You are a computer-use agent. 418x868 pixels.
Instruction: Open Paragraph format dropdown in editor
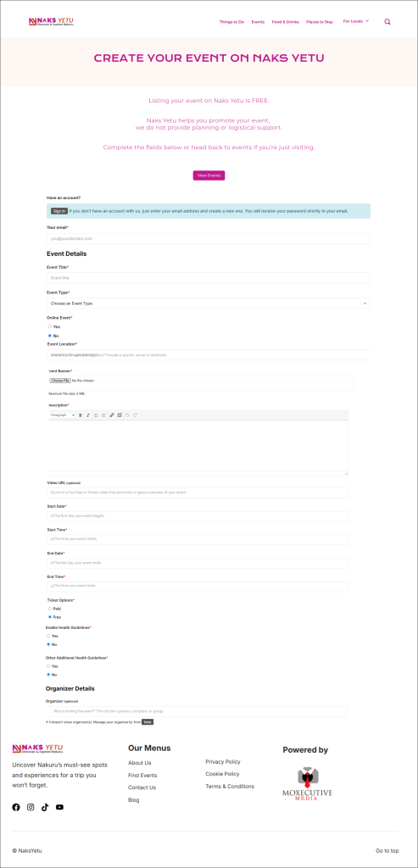[63, 415]
